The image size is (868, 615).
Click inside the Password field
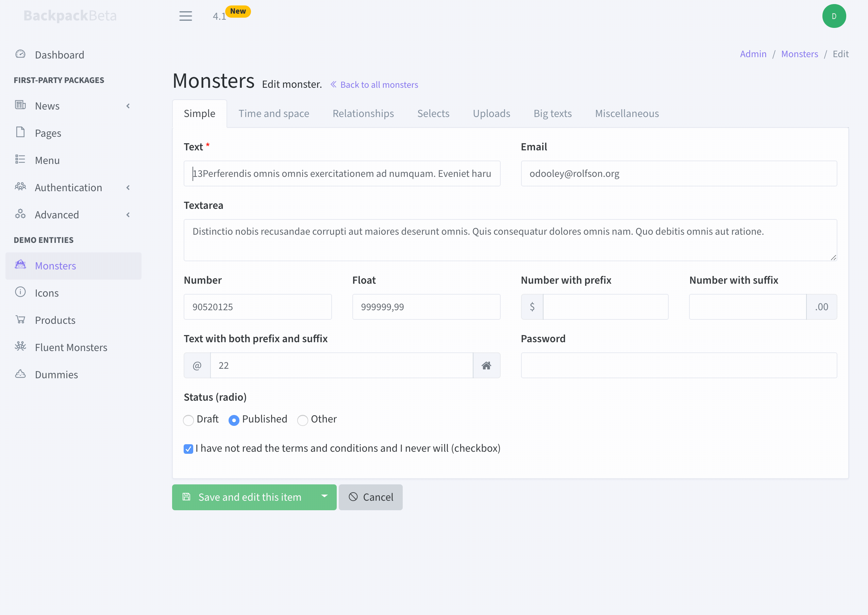(x=679, y=365)
